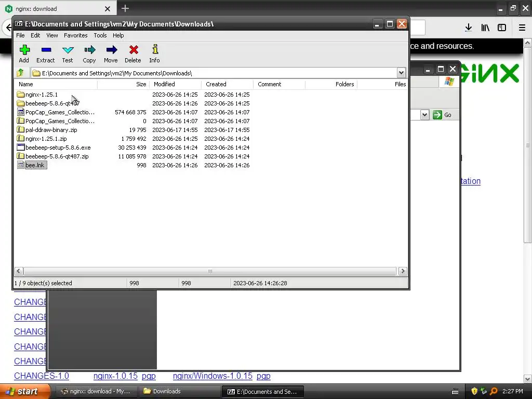Switch to Downloads taskbar window
The height and width of the screenshot is (399, 532).
179,392
